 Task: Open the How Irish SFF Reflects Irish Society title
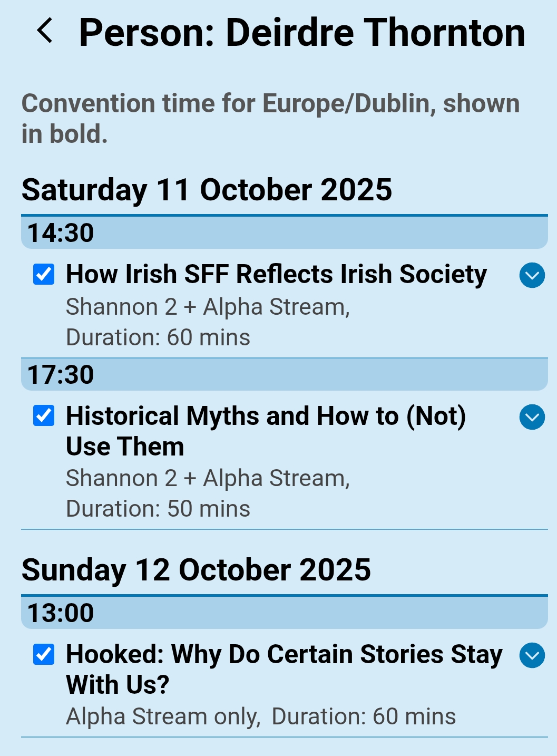(276, 274)
